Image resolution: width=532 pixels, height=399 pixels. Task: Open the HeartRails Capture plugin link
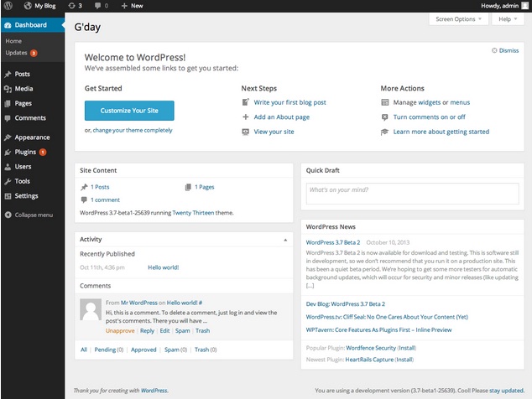click(x=369, y=360)
